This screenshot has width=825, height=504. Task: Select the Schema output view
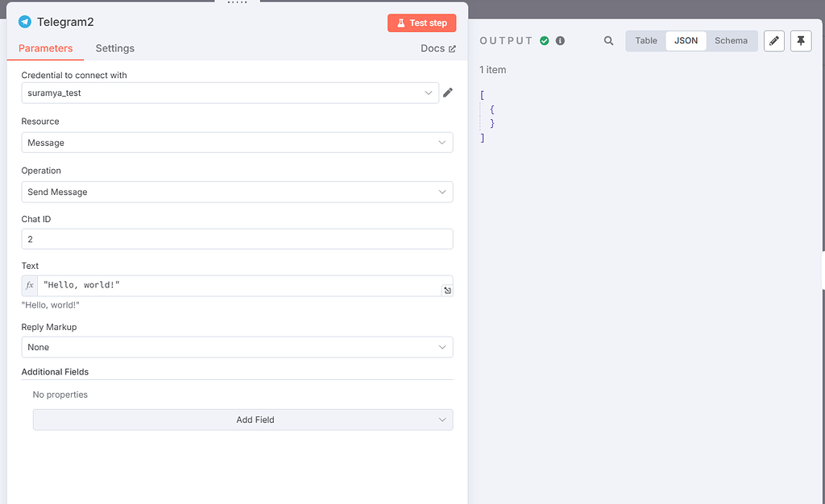click(x=731, y=40)
